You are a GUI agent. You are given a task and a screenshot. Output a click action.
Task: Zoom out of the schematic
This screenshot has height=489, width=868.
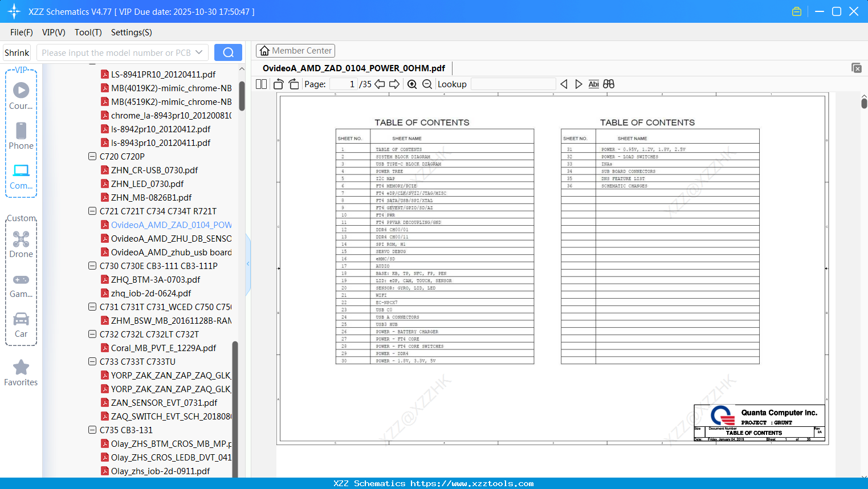click(427, 84)
